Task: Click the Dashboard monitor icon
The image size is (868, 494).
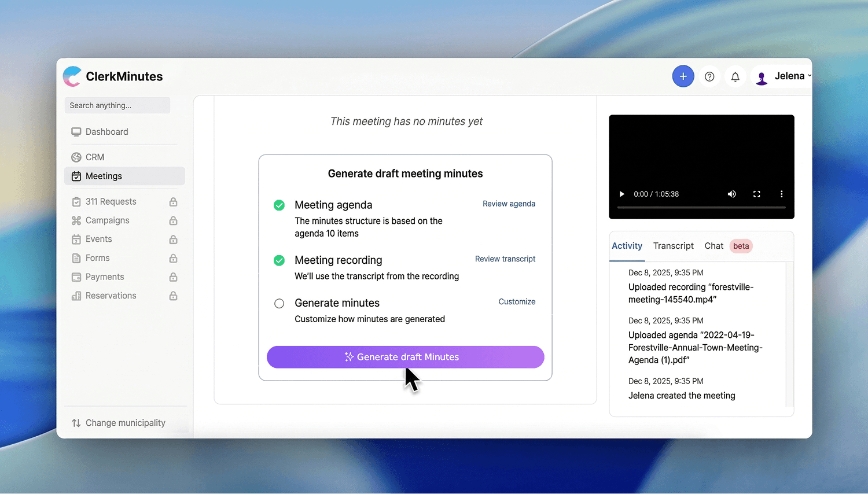Action: pos(76,132)
